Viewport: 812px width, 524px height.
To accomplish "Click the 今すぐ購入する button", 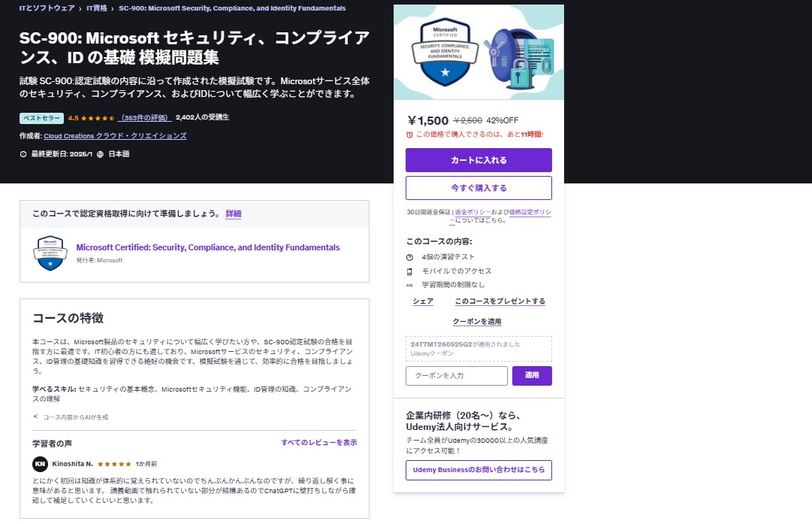I will pos(478,188).
